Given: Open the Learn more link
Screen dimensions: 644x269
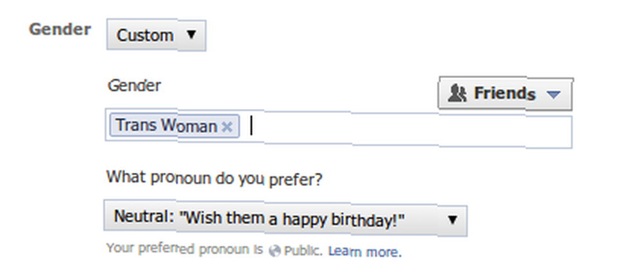Looking at the screenshot, I should [x=365, y=252].
